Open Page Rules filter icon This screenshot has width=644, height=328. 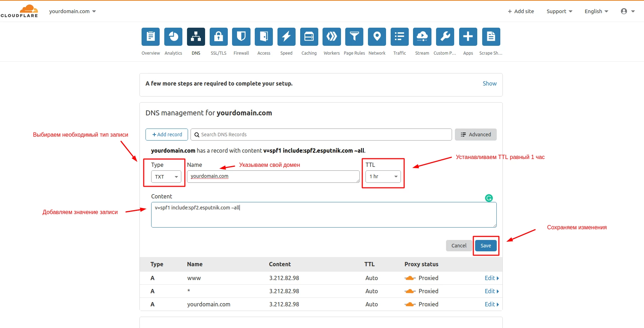pyautogui.click(x=354, y=37)
